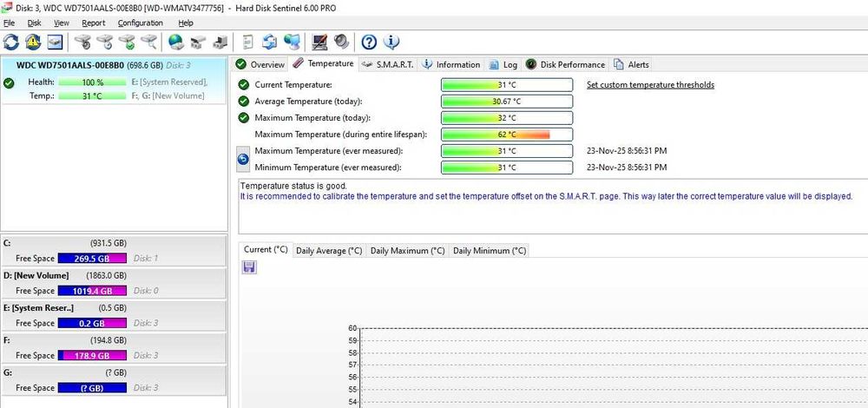
Task: Click the disk with magnifier surface test icon
Action: pyautogui.click(x=148, y=42)
